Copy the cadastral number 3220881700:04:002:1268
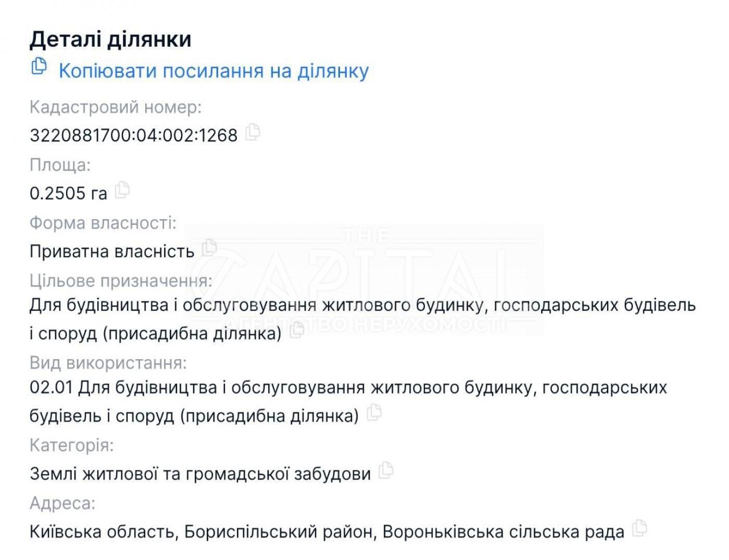The width and height of the screenshot is (729, 560). pos(253,132)
